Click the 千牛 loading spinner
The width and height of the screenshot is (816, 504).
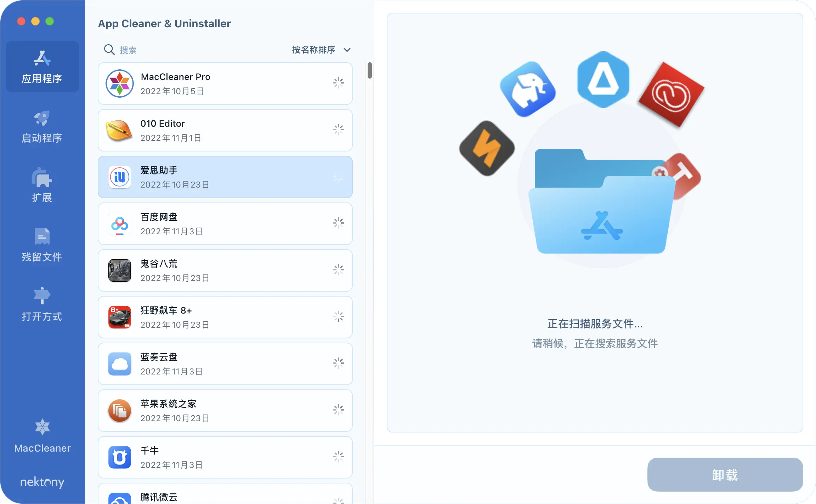coord(339,457)
